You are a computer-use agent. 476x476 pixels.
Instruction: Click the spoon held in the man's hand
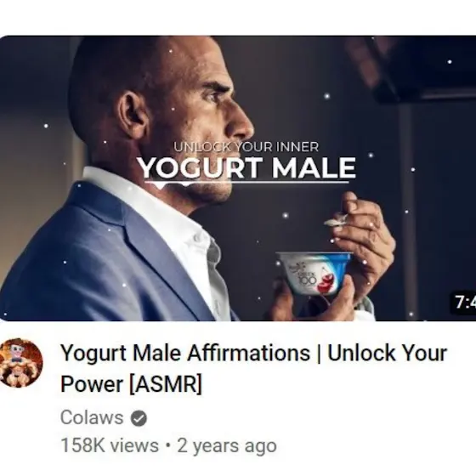point(336,221)
